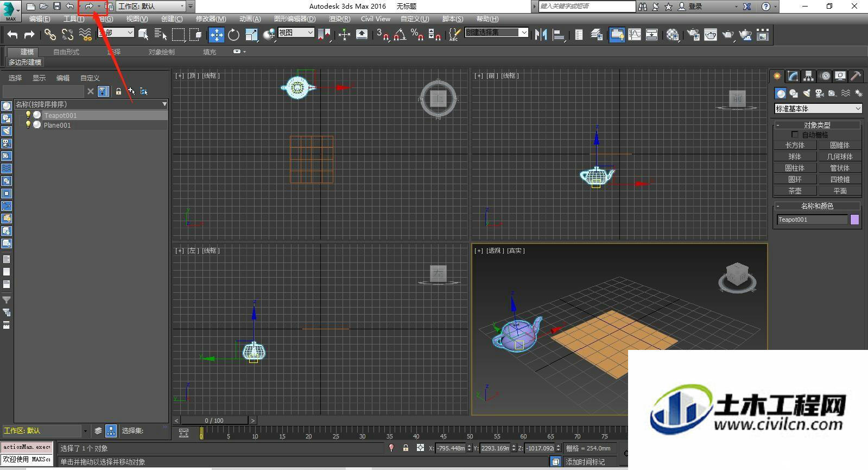Click the 茶壶 teapot button
The width and height of the screenshot is (868, 470).
coord(795,191)
